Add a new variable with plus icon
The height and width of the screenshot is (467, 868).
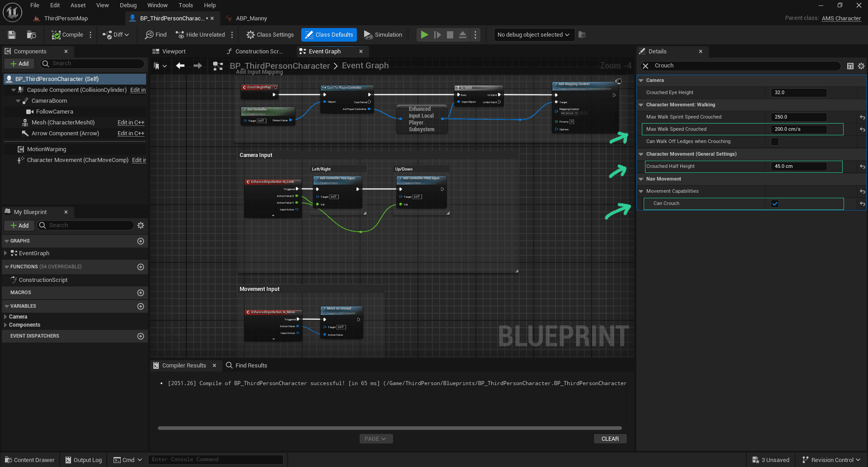(141, 306)
